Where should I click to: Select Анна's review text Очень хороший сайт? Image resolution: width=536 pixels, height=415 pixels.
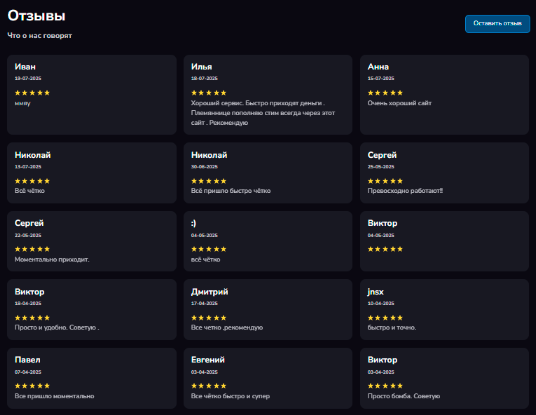399,103
